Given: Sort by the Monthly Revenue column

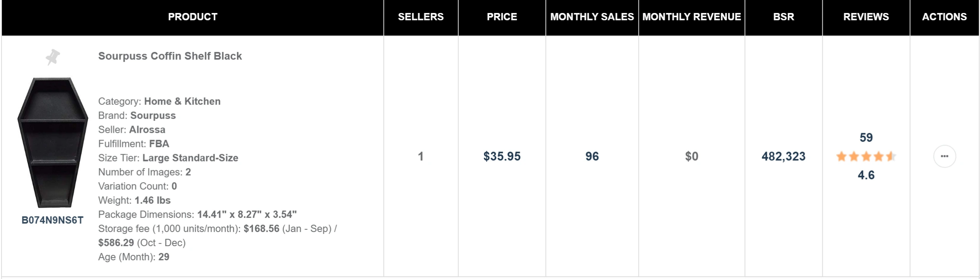Looking at the screenshot, I should pos(691,17).
